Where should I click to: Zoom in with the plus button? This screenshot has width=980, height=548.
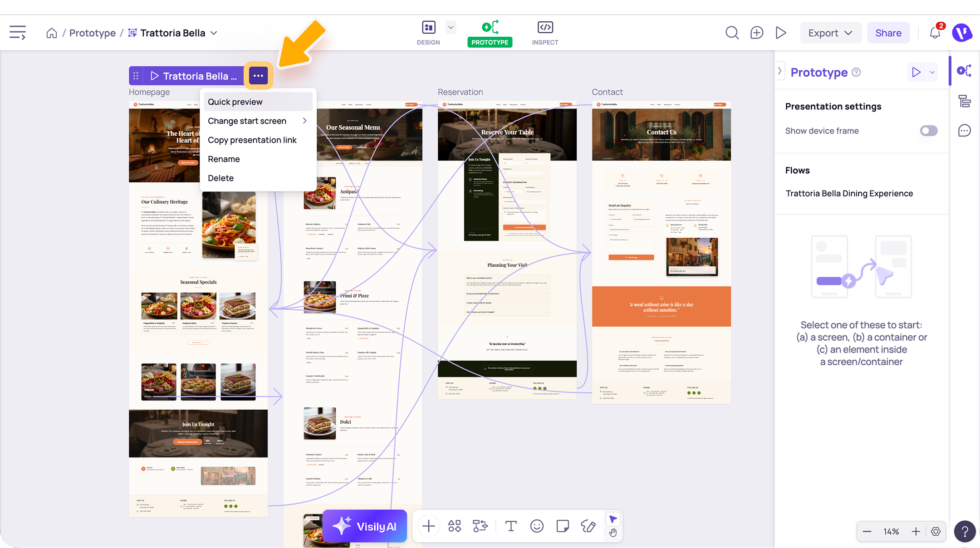click(916, 532)
